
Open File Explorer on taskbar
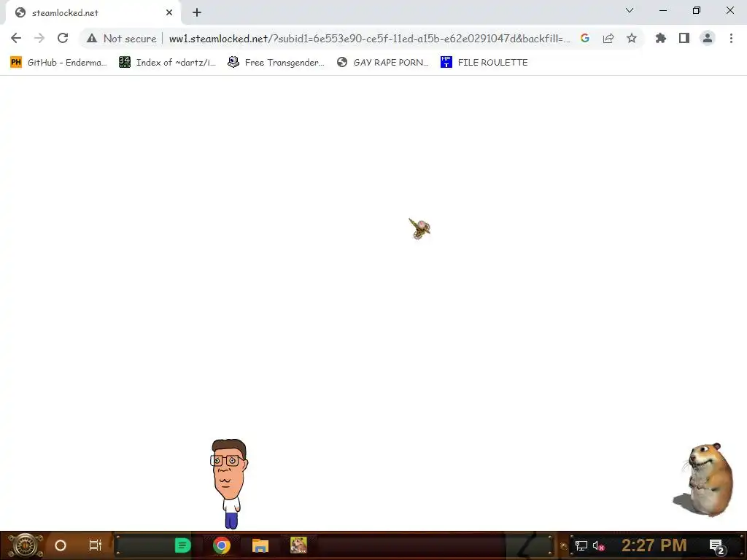tap(260, 545)
